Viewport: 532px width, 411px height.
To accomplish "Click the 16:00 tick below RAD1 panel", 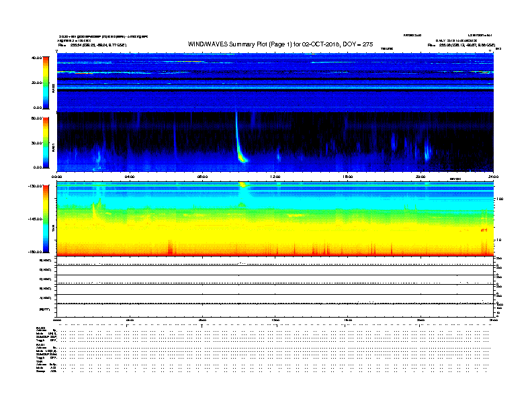I will (348, 177).
